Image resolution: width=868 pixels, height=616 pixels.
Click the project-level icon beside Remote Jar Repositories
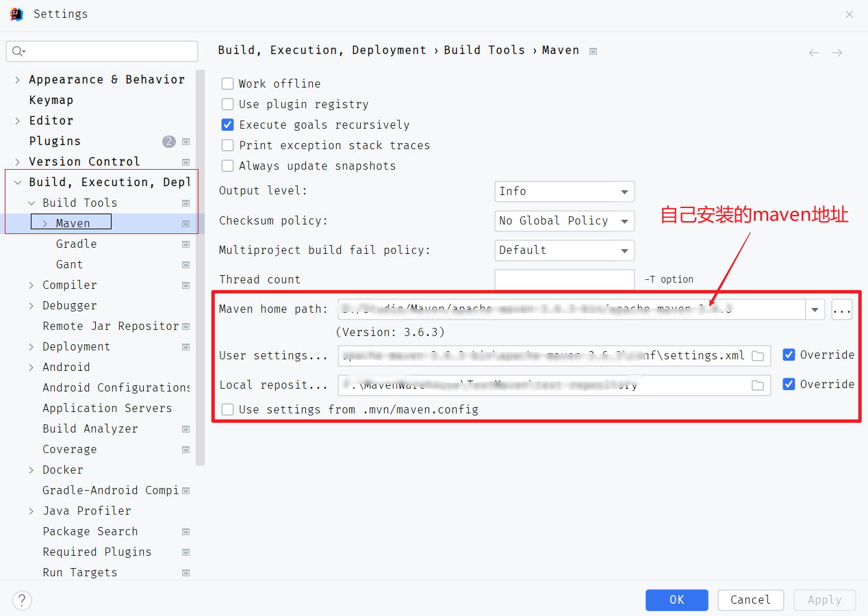pyautogui.click(x=186, y=326)
